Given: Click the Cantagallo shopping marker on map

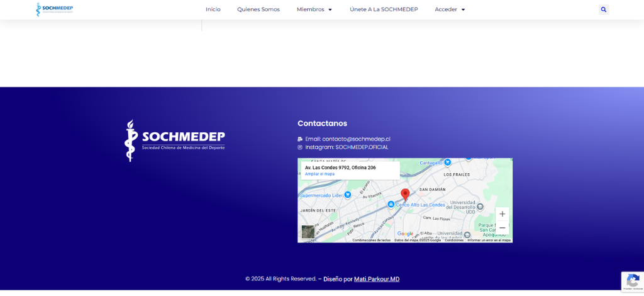Looking at the screenshot, I should (x=447, y=162).
